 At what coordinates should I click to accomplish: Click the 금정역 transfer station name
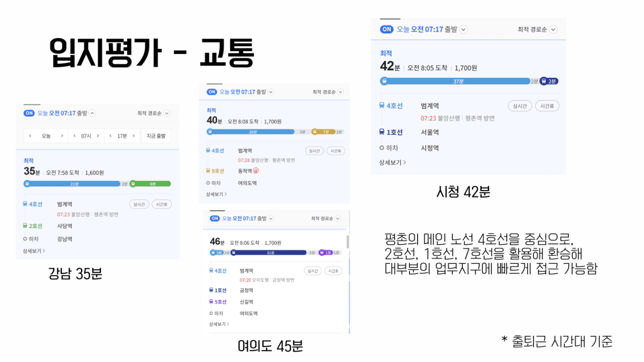pos(246,290)
